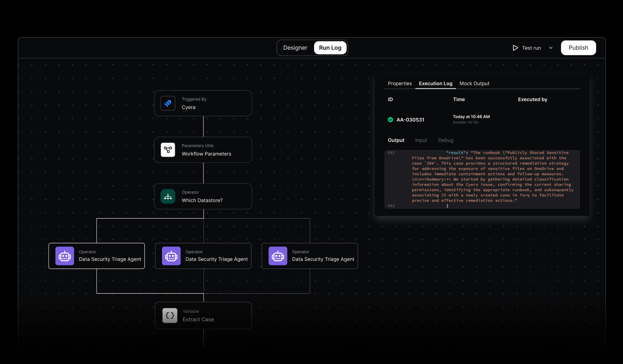623x364 pixels.
Task: Switch to the Run Log view
Action: click(330, 48)
